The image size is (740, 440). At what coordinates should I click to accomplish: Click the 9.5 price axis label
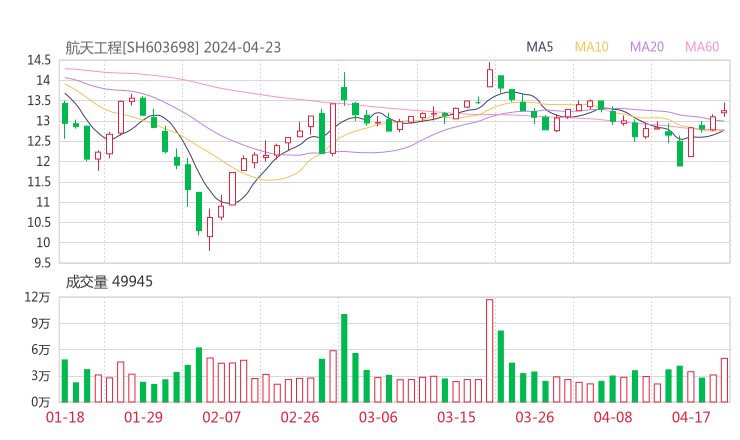coord(42,263)
